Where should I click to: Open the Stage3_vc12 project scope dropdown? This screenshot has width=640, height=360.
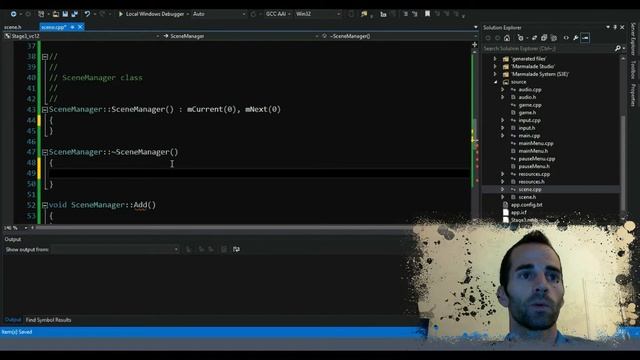tap(82, 36)
